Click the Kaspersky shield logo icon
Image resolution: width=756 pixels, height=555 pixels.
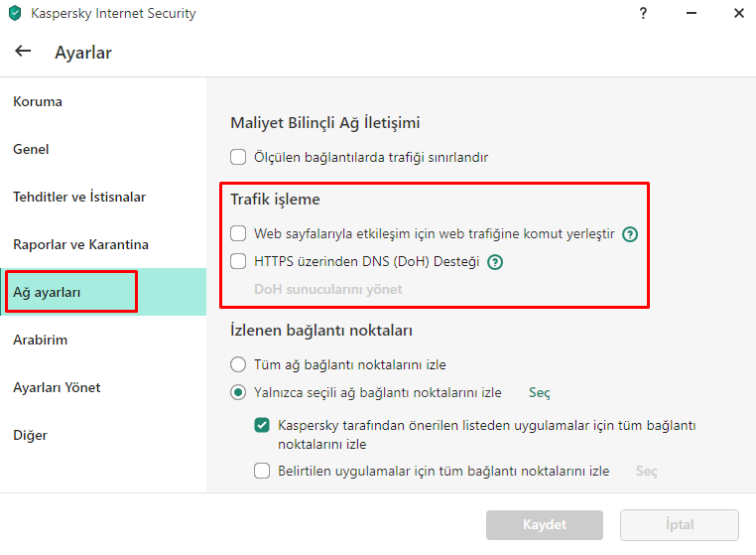point(15,13)
